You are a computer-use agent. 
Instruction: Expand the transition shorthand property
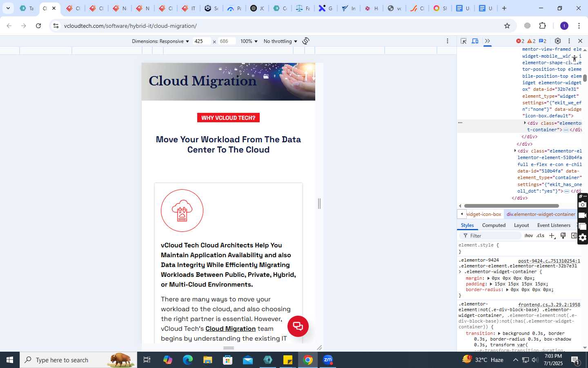coord(499,334)
